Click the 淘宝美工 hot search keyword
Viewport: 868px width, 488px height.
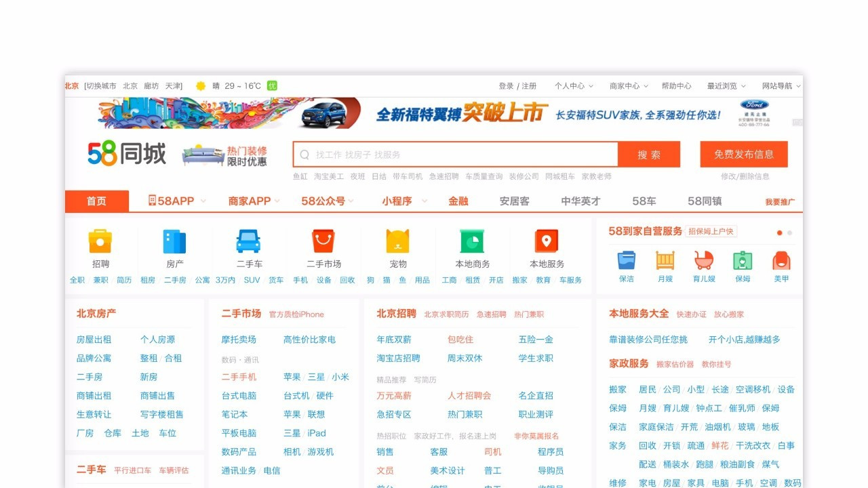coord(329,176)
